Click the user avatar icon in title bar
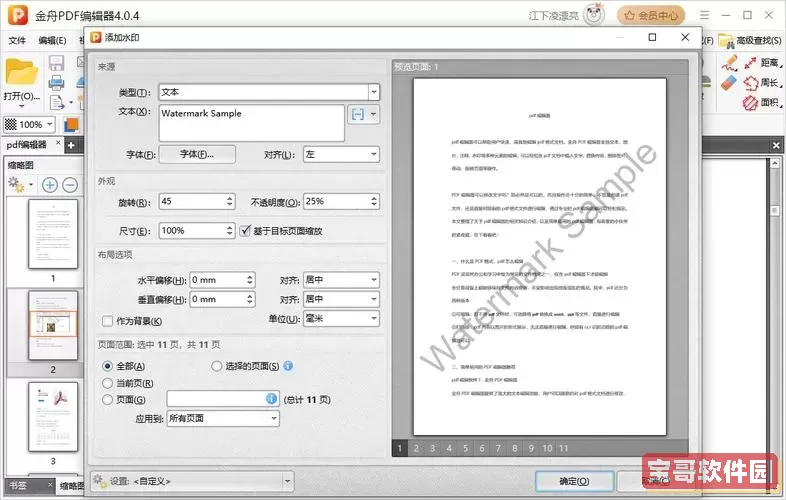The height and width of the screenshot is (500, 786). click(595, 15)
